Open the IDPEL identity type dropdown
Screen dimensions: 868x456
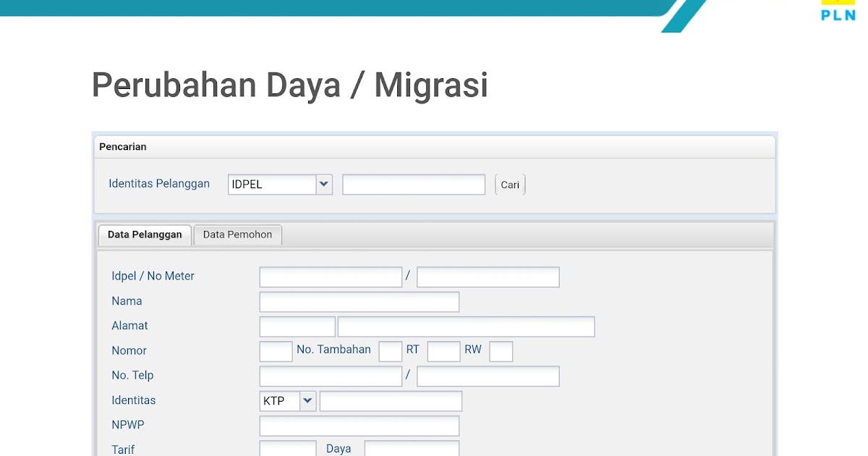coord(279,184)
